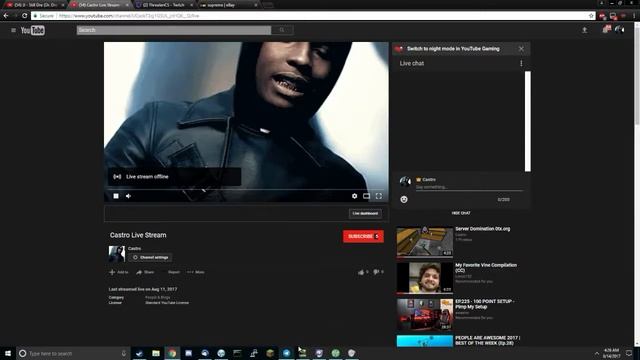Click the taskbar clock and date
Viewport: 640px width, 360px height.
tap(611, 353)
